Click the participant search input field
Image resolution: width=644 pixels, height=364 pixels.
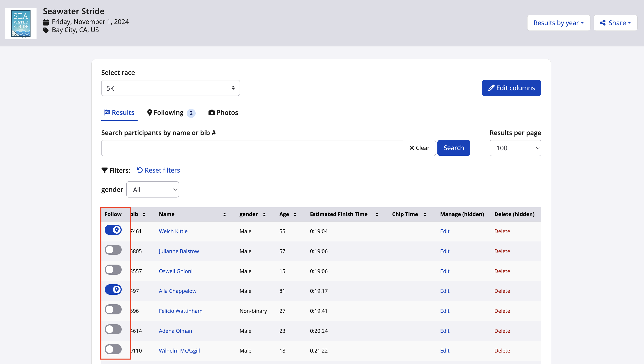click(254, 148)
